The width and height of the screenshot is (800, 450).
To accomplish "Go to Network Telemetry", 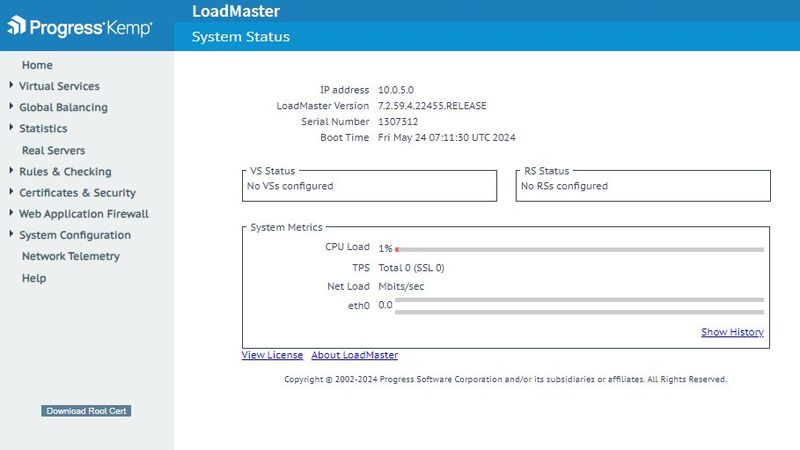I will 70,256.
